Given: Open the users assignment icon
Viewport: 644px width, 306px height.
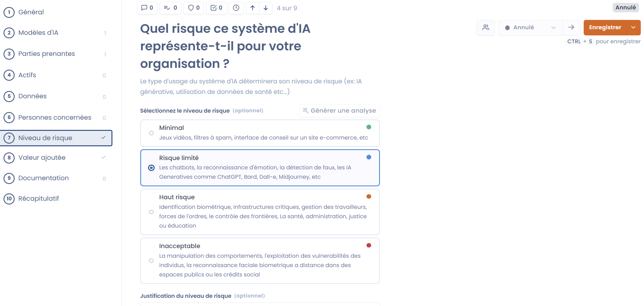Looking at the screenshot, I should coord(486,27).
